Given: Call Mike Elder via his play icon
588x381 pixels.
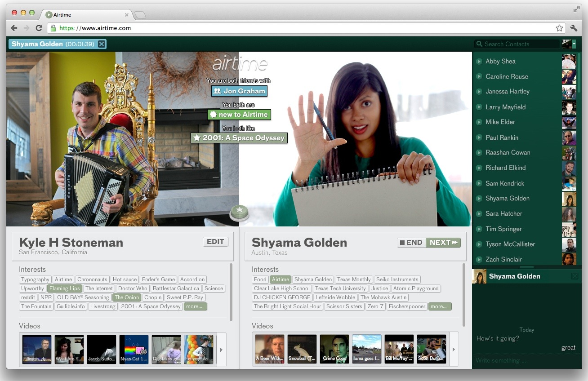Looking at the screenshot, I should click(x=479, y=122).
